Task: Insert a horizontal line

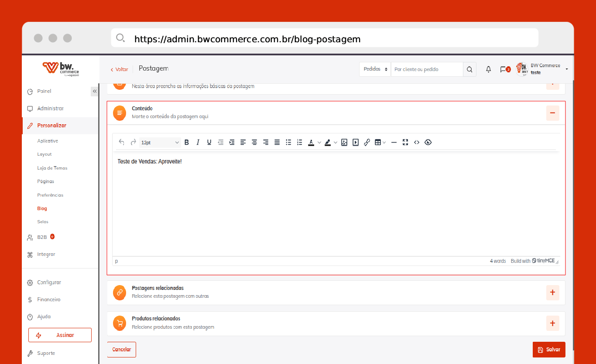Action: tap(394, 142)
